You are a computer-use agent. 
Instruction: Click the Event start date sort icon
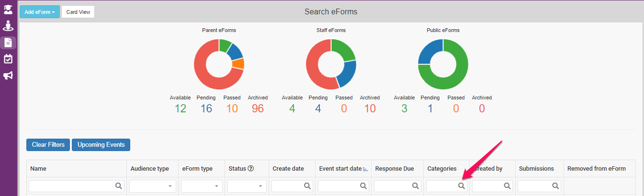pos(365,169)
